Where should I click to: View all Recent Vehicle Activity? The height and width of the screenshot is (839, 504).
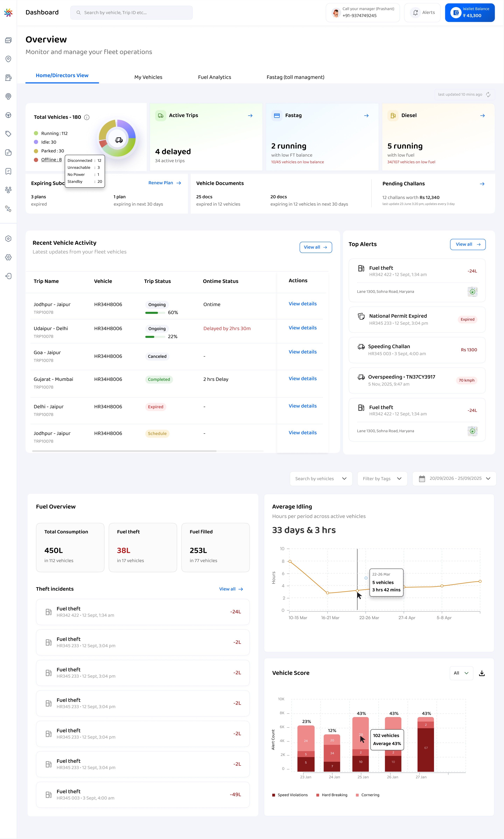316,247
